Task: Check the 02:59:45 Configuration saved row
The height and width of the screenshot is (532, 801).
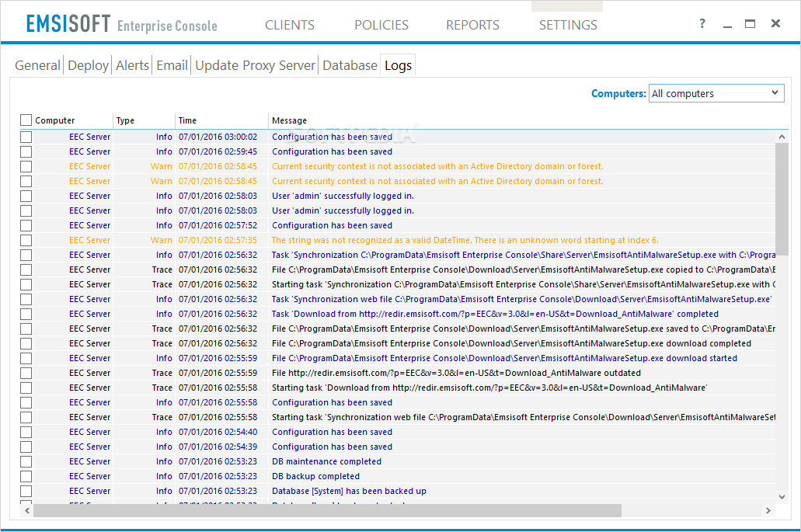Action: click(26, 151)
